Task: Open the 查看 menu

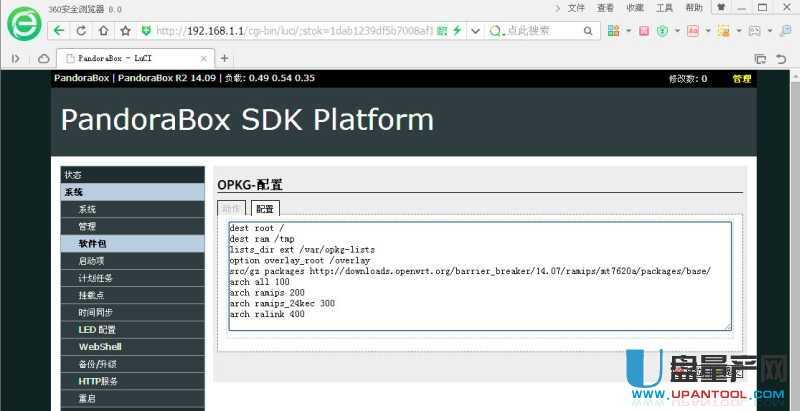Action: pos(606,8)
